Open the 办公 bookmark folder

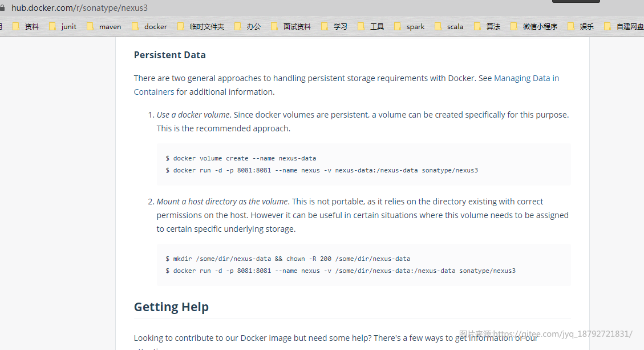coord(248,27)
